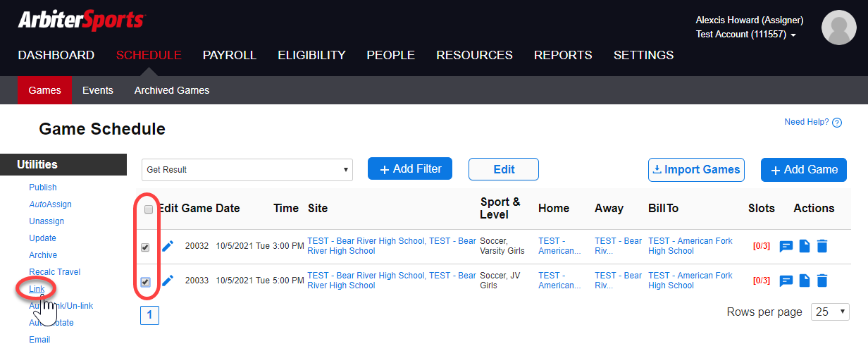Image resolution: width=868 pixels, height=344 pixels.
Task: Open the DASHBOARD menu
Action: (x=56, y=55)
